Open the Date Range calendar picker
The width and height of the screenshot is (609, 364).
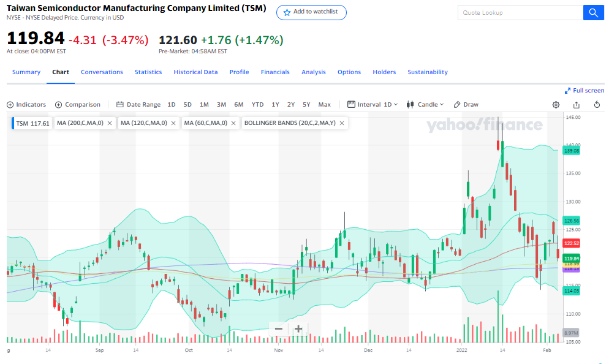tap(138, 105)
